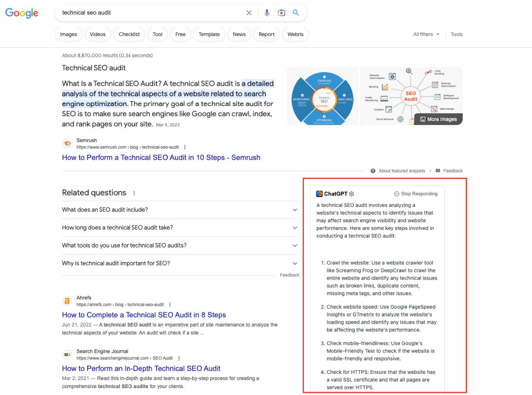Viewport: 532px width, 395px height.
Task: Open the ChatGPT extension settings gear
Action: 352,193
